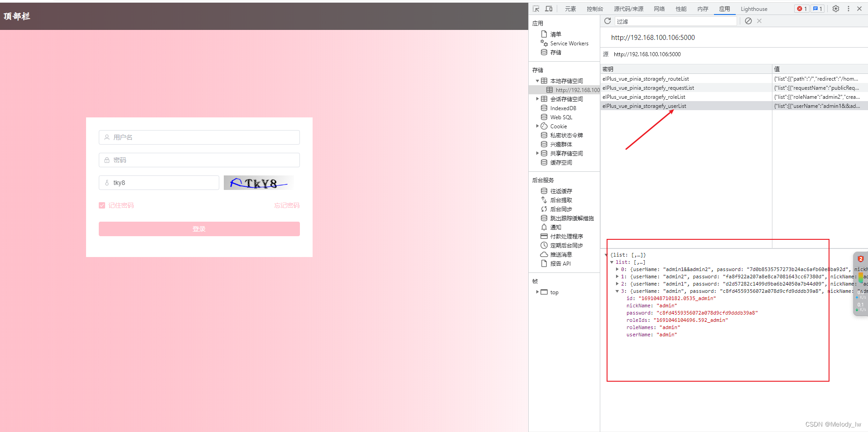Screen dimensions: 868x432
Task: Switch to the Lighthouse tab
Action: click(754, 9)
